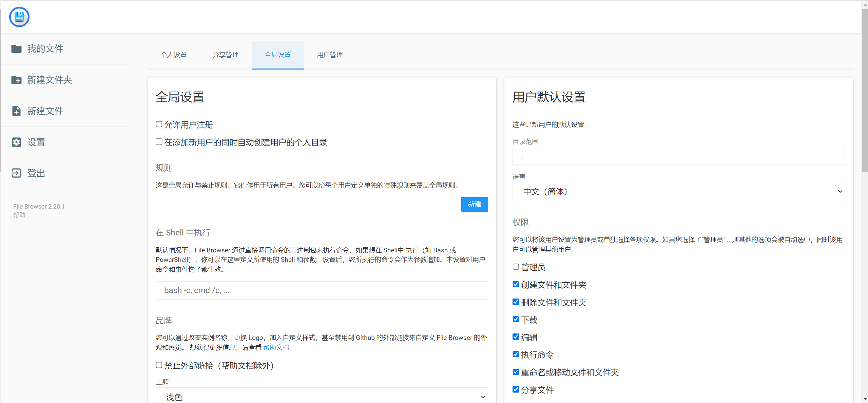
Task: Click the 权限 section heading
Action: [521, 222]
